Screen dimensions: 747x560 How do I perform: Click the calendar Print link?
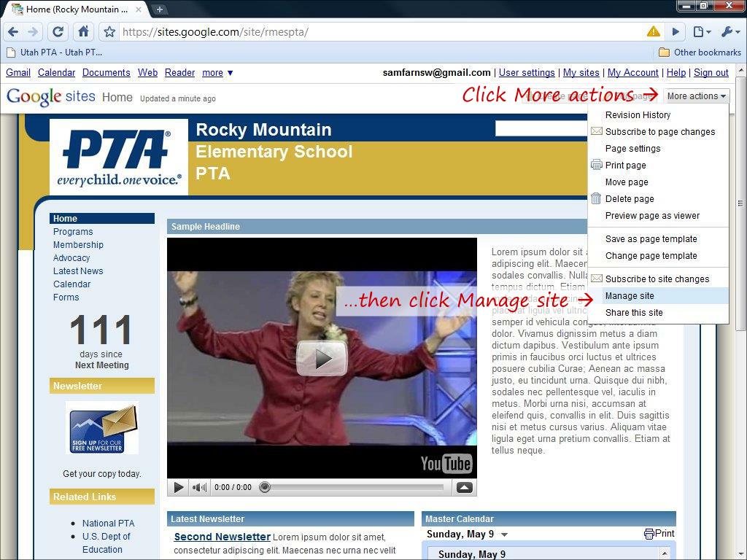click(659, 533)
